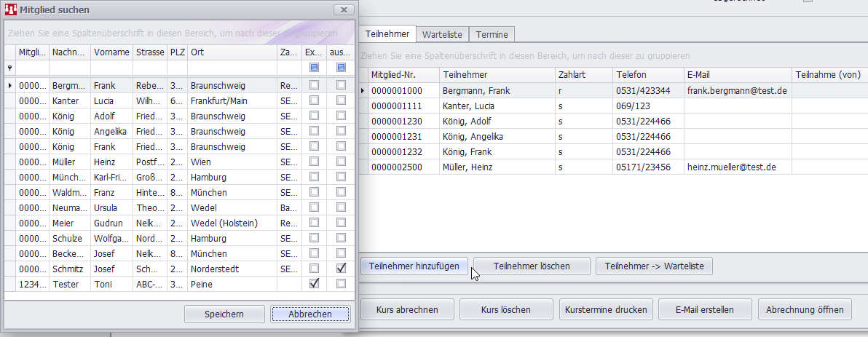The image size is (868, 337).
Task: Close the Mitglied suchen dialog
Action: 342,10
